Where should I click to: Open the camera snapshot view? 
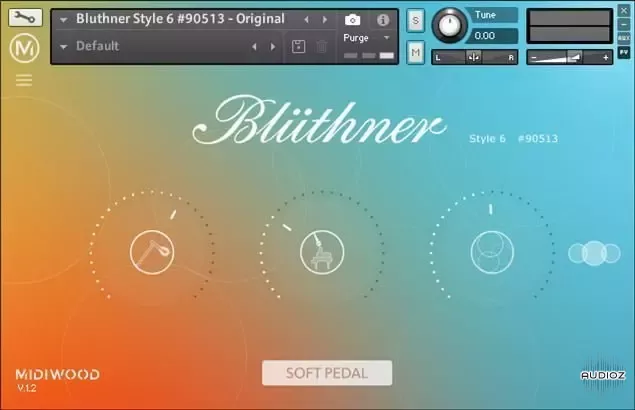coord(352,20)
